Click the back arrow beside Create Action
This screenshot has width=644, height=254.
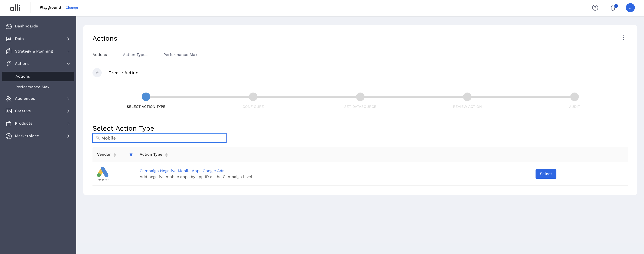click(97, 73)
